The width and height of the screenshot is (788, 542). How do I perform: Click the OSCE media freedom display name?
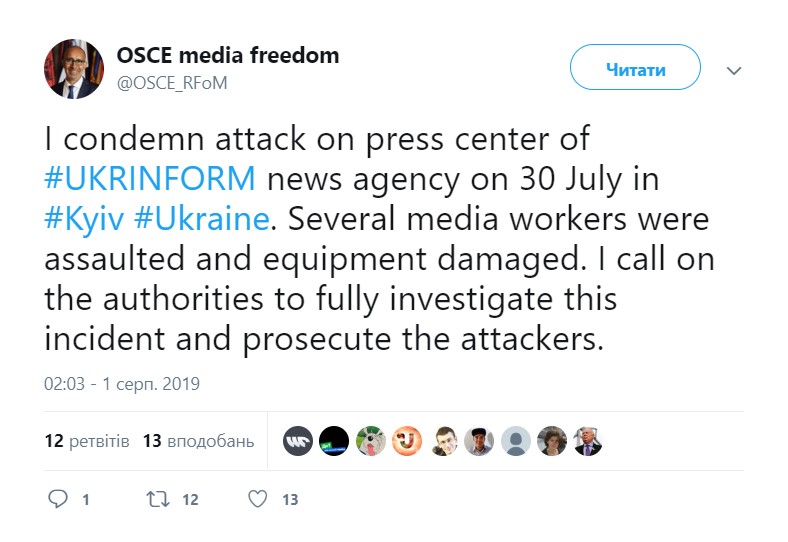228,56
